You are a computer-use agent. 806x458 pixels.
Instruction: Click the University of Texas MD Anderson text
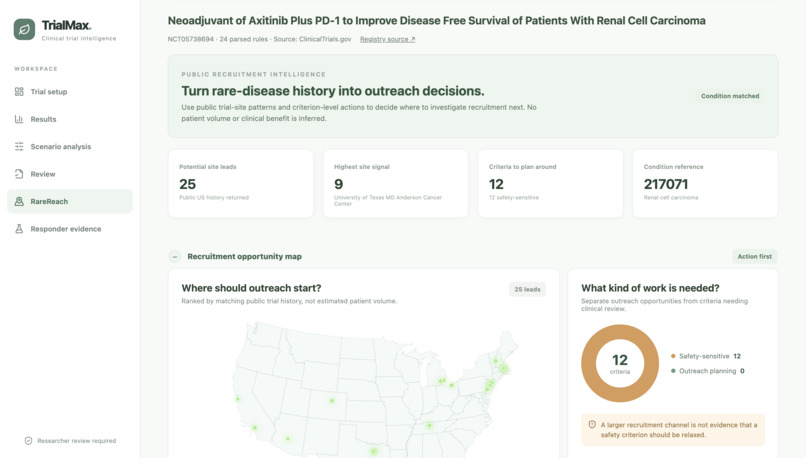coord(388,200)
